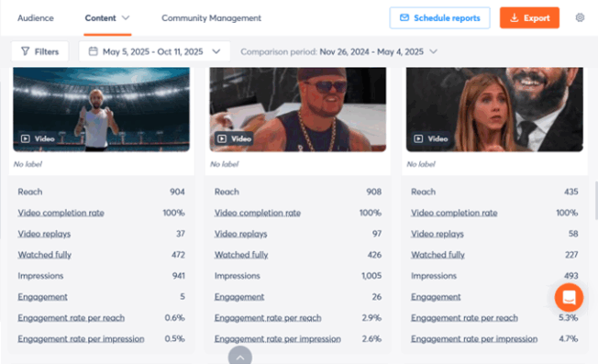The width and height of the screenshot is (598, 364).
Task: Open Video completion rate link in the second card
Action: (x=258, y=213)
